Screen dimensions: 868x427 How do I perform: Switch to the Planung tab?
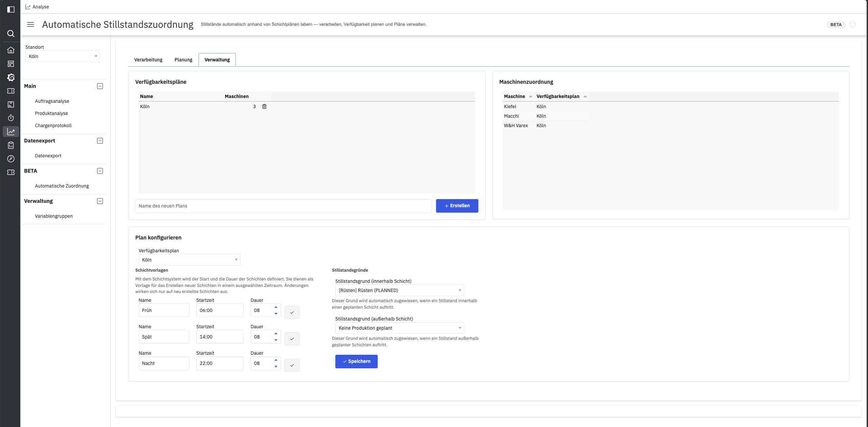183,60
